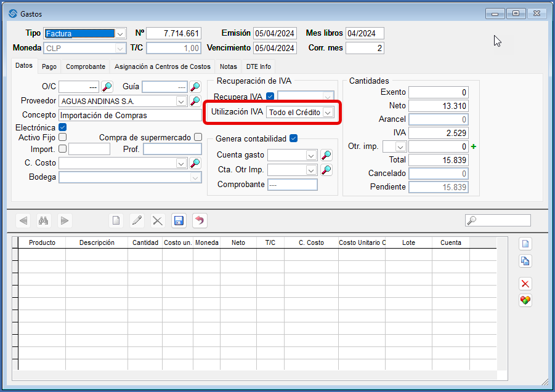Screen dimensions: 555x392
Task: Click the colored hearts icon beside grid
Action: (525, 300)
